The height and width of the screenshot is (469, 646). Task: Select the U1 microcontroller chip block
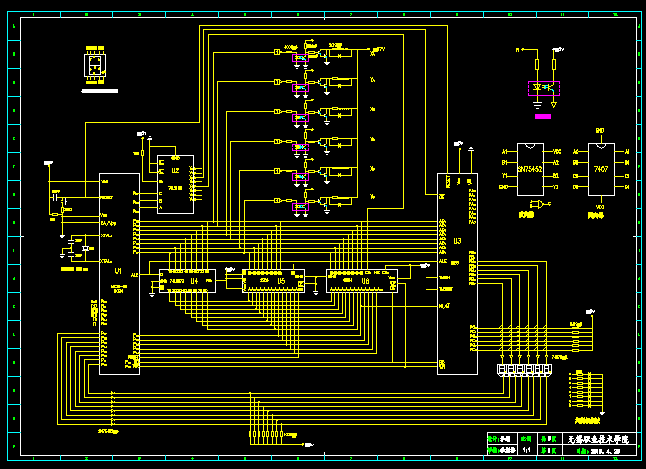tap(119, 274)
